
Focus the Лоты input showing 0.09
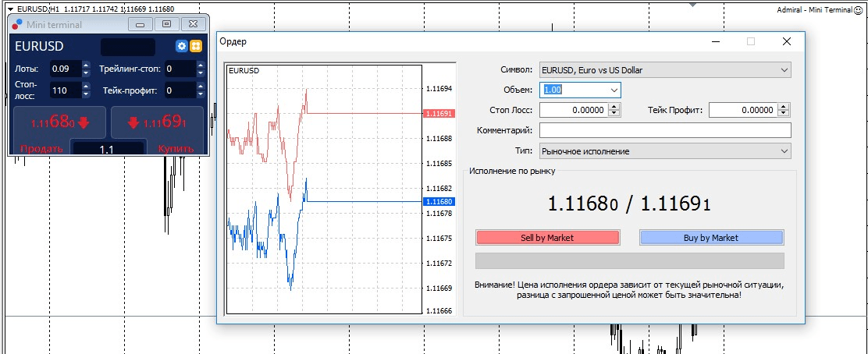point(66,69)
